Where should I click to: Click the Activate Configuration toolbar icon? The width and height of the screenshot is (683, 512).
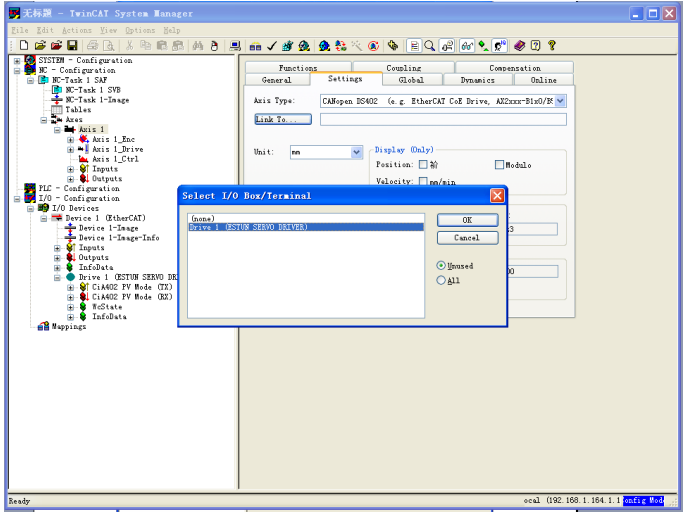[x=287, y=45]
